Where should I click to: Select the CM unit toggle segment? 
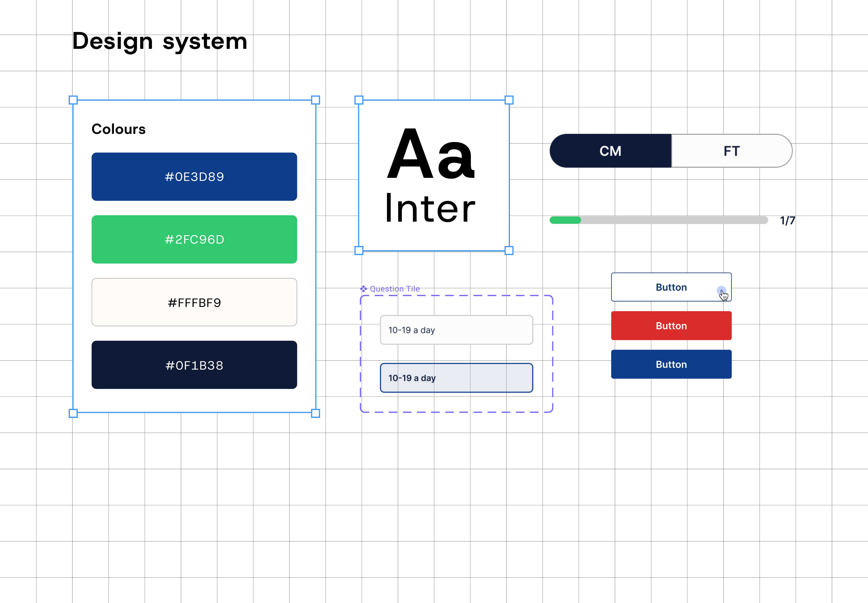[610, 151]
